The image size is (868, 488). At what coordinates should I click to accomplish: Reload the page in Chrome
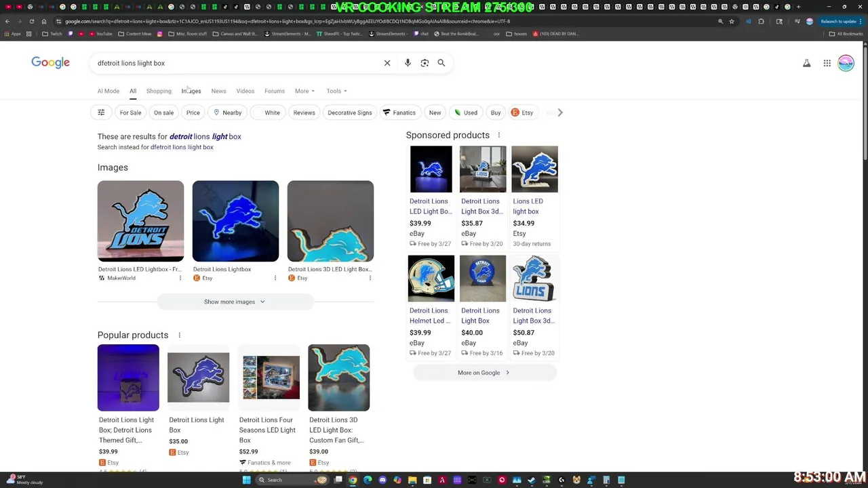coord(31,21)
